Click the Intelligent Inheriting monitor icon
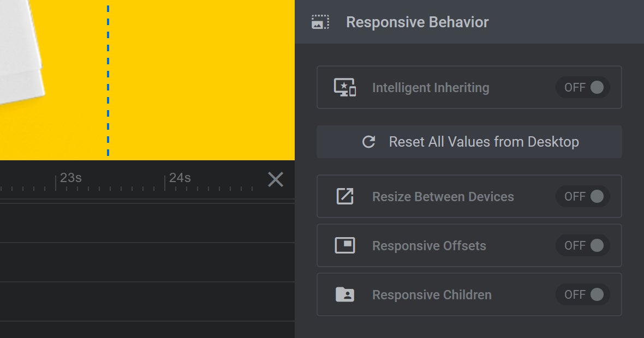This screenshot has width=644, height=338. click(x=345, y=87)
